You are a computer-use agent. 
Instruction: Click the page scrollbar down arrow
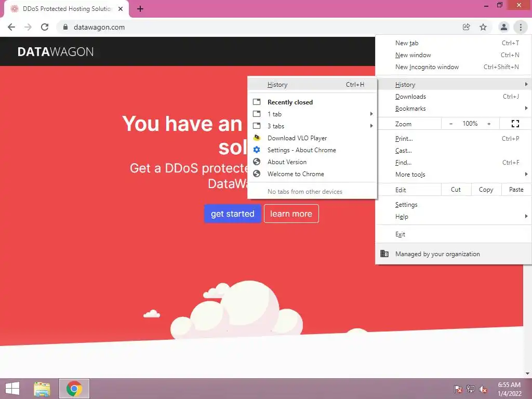[x=527, y=374]
